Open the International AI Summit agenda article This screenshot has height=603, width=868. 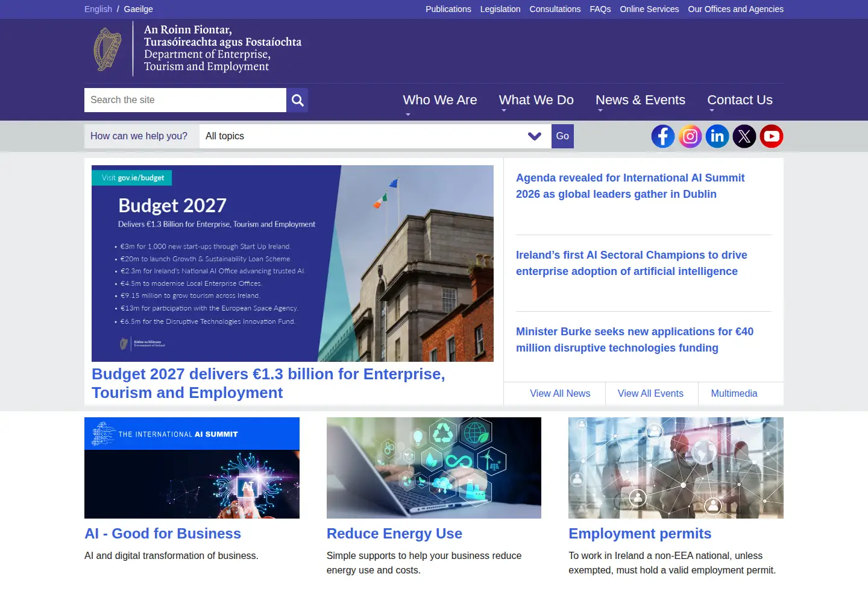(630, 186)
